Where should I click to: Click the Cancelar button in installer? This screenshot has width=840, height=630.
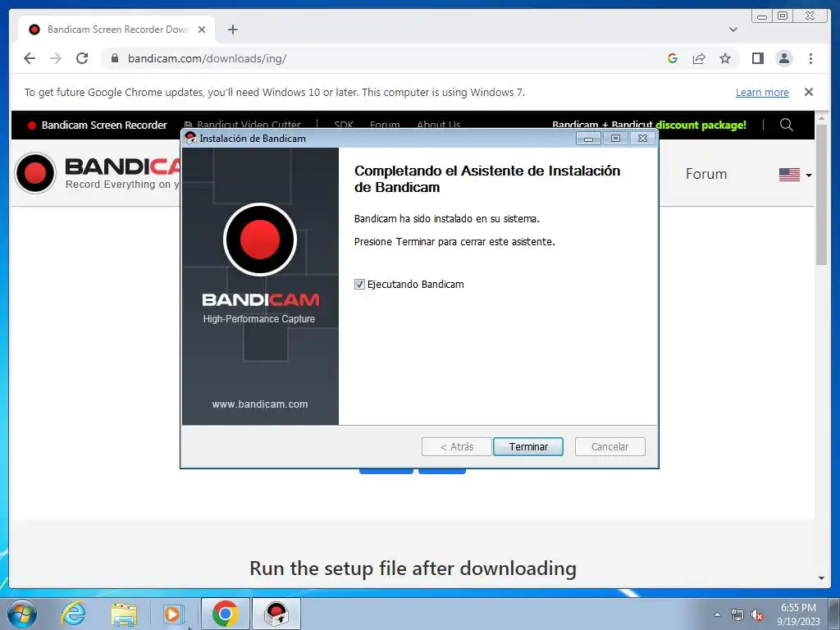click(x=609, y=446)
